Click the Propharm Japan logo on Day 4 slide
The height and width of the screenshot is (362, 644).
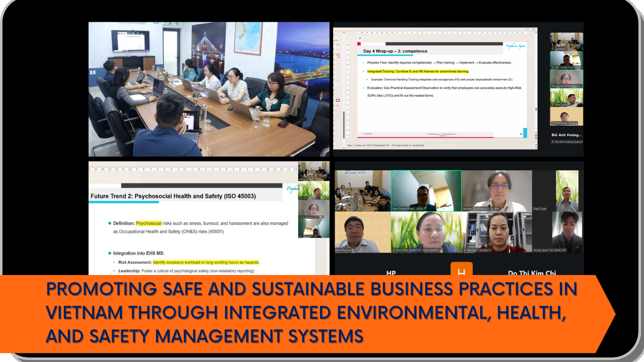(x=515, y=45)
